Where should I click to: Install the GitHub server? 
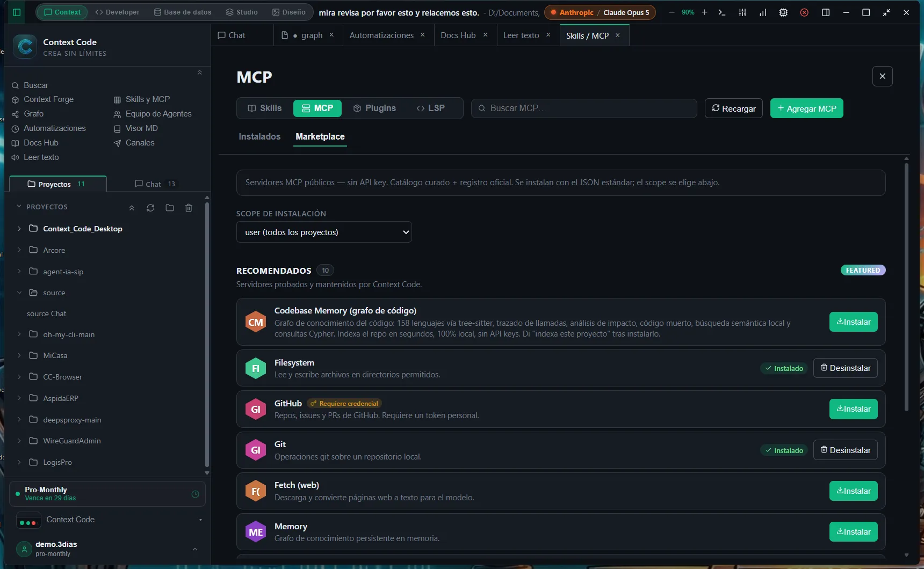click(x=854, y=409)
